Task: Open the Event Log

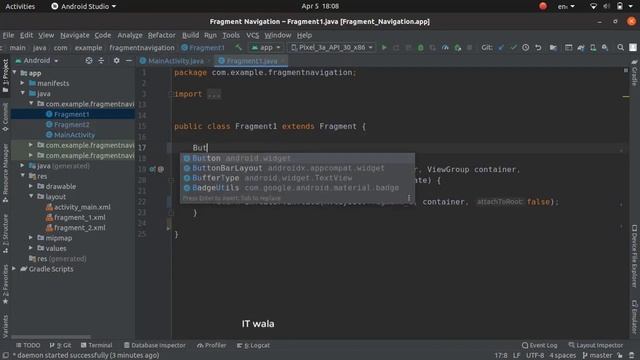Action: pos(539,345)
